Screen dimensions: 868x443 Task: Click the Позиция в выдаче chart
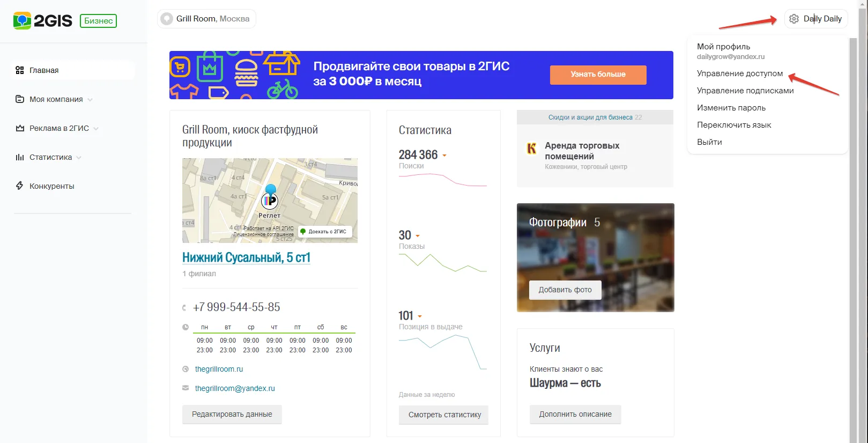tap(443, 352)
